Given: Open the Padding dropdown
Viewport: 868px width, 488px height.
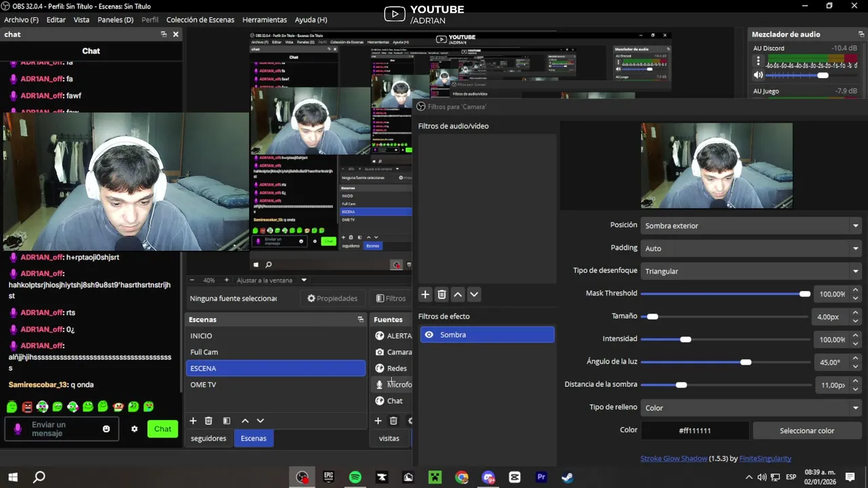Looking at the screenshot, I should point(751,249).
